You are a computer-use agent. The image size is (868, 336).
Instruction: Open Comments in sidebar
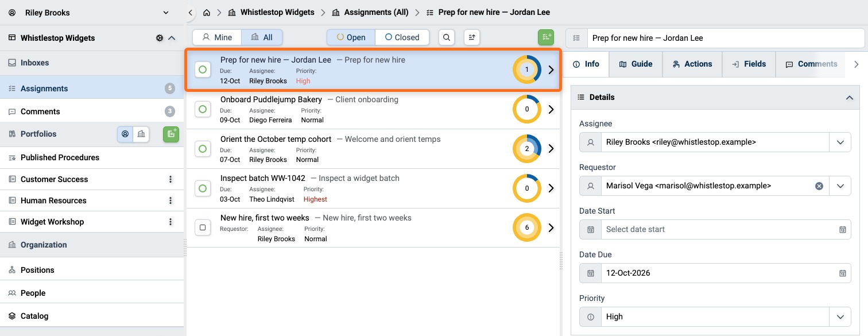click(x=92, y=111)
